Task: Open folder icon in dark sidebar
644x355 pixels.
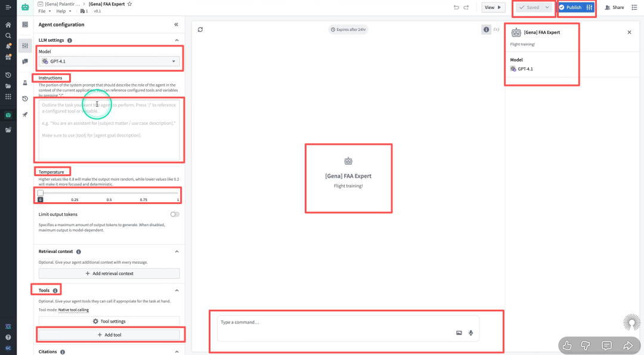Action: point(8,86)
